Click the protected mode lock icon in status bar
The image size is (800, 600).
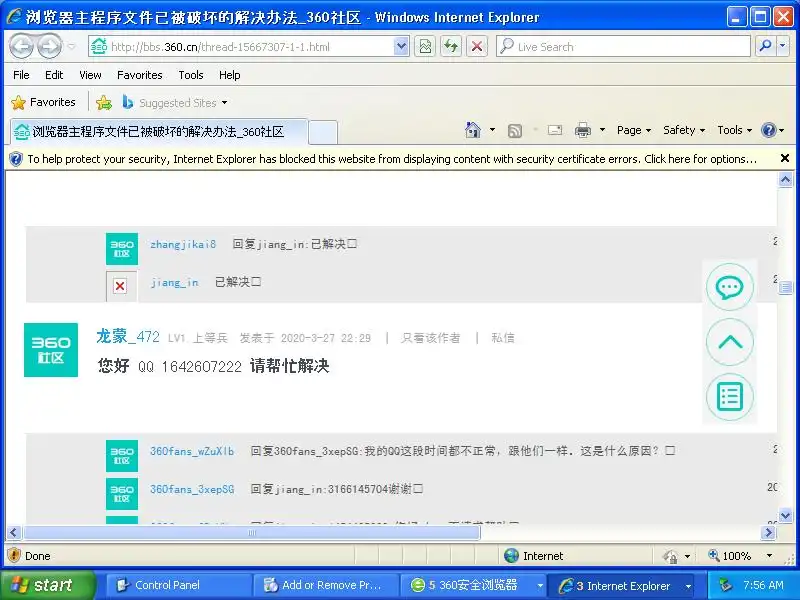click(x=669, y=556)
